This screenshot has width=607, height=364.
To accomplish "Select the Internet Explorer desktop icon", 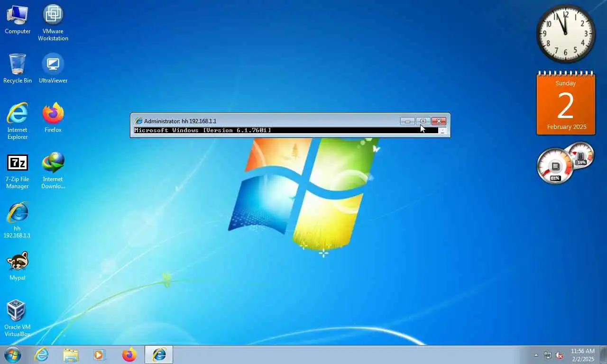I will pos(18,121).
